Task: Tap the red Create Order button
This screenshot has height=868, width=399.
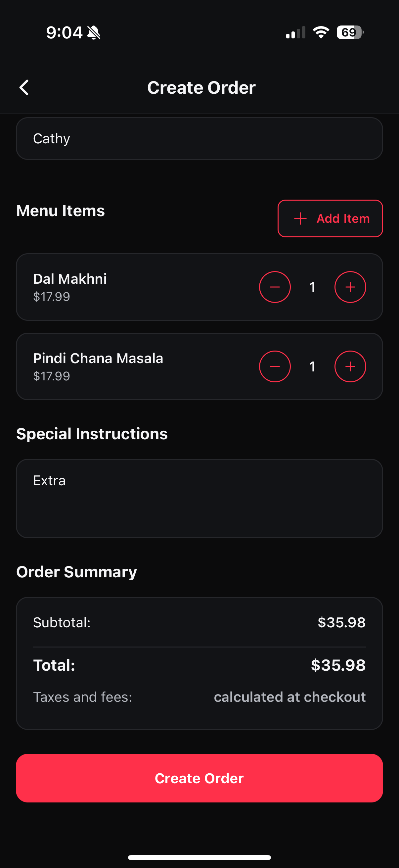Action: point(199,778)
